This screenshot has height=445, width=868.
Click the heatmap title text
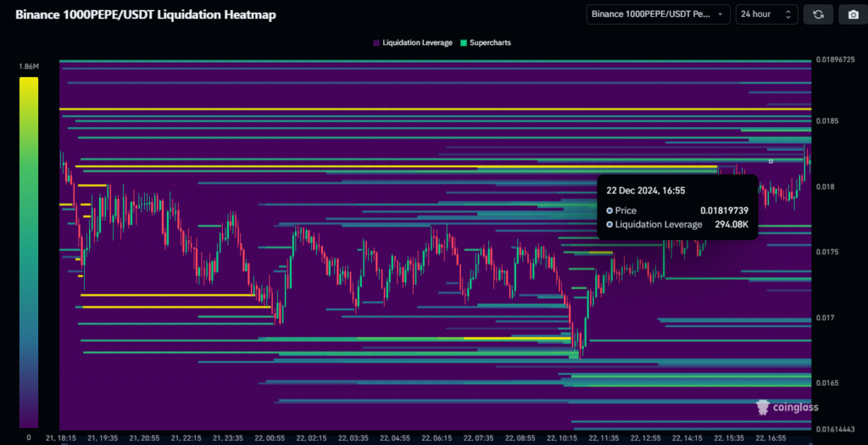(146, 15)
